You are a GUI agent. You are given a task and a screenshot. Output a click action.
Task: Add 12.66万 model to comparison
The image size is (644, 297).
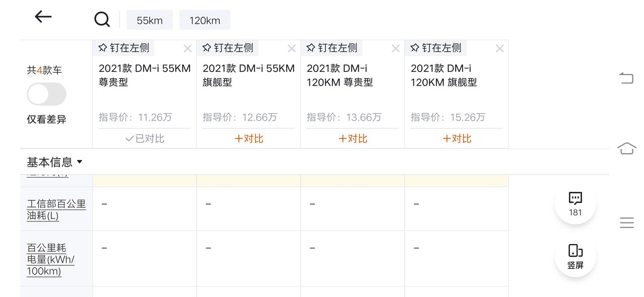(249, 138)
